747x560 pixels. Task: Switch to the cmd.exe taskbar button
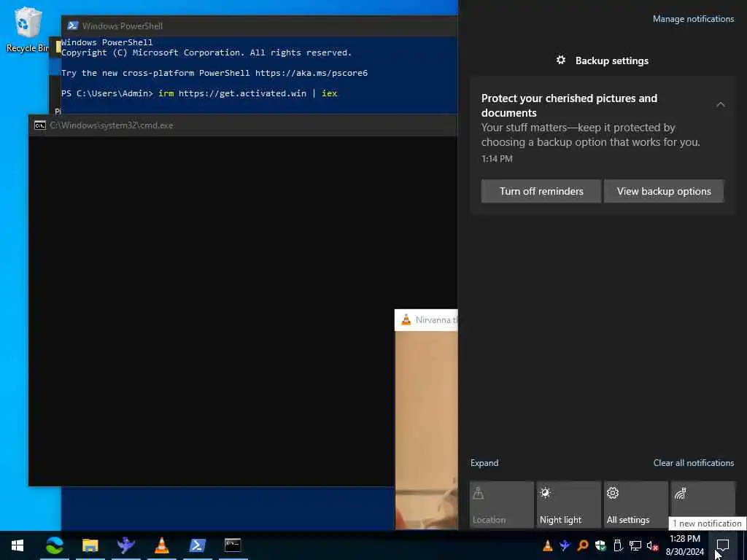click(x=233, y=545)
